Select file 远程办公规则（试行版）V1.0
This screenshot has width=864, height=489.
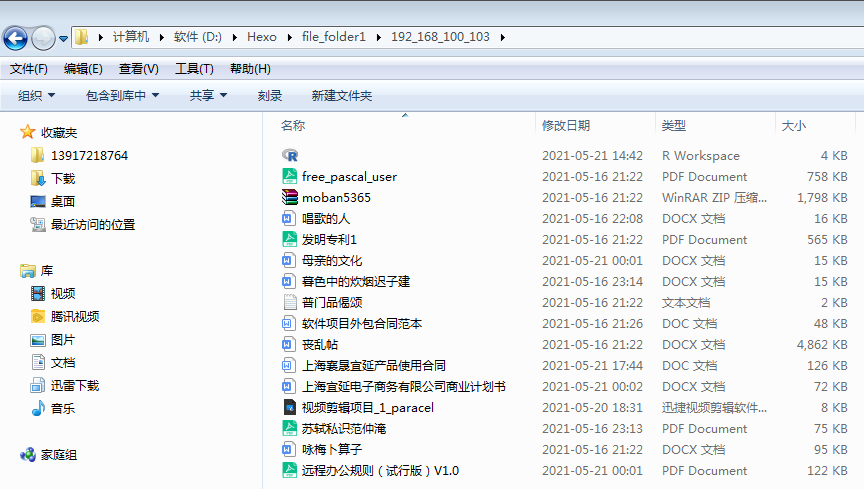coord(380,470)
